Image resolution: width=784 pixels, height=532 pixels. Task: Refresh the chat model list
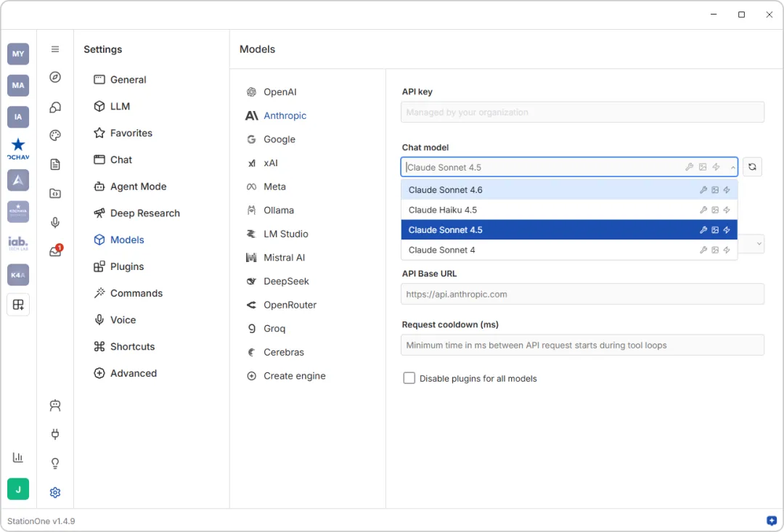click(x=752, y=167)
